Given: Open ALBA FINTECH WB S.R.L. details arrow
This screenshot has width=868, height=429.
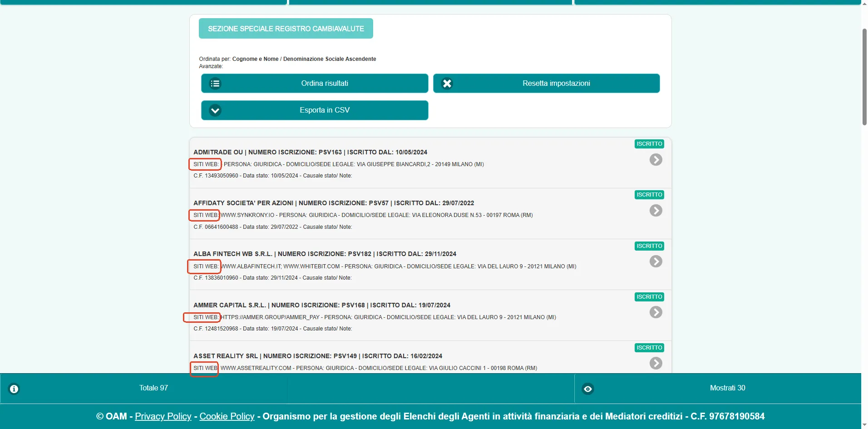Looking at the screenshot, I should (656, 261).
